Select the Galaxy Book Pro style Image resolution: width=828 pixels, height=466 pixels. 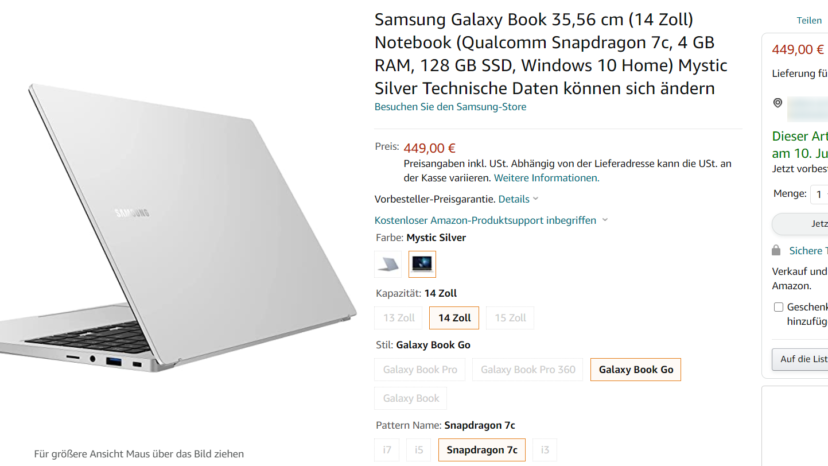coord(420,370)
